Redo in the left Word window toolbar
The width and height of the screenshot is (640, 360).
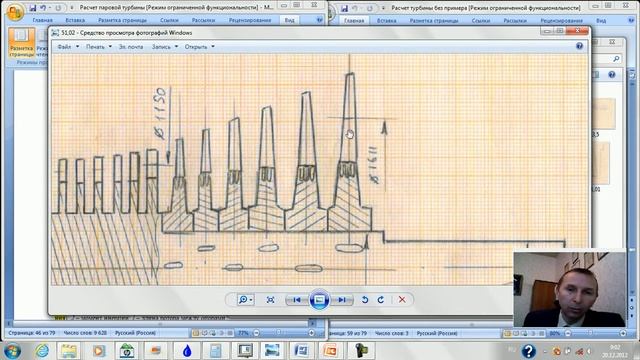tap(58, 8)
